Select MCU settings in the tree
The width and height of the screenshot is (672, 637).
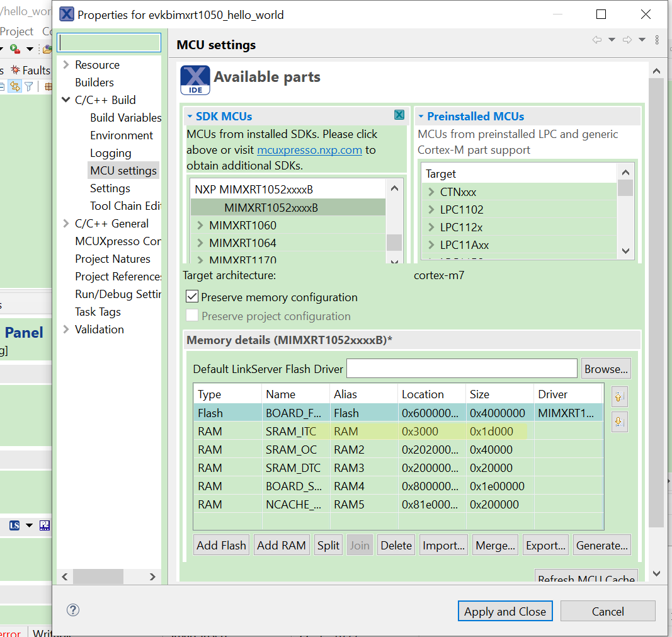click(123, 171)
